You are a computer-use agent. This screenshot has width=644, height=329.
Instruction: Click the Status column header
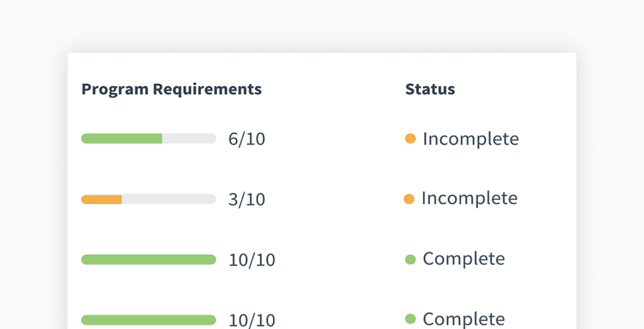click(x=430, y=89)
